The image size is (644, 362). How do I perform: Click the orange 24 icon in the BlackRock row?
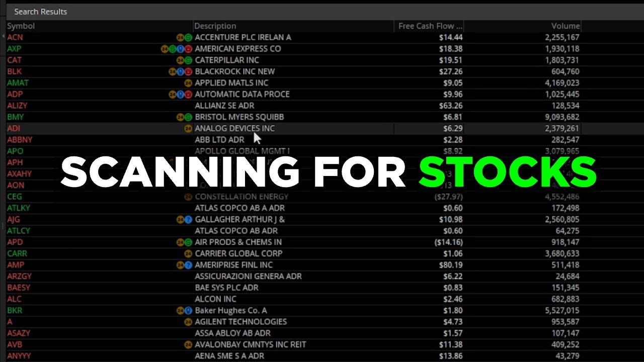point(173,71)
